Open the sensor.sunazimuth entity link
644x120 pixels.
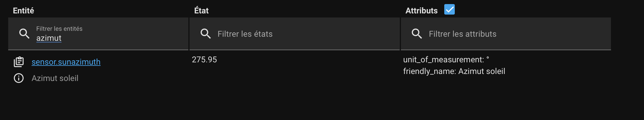[66, 62]
